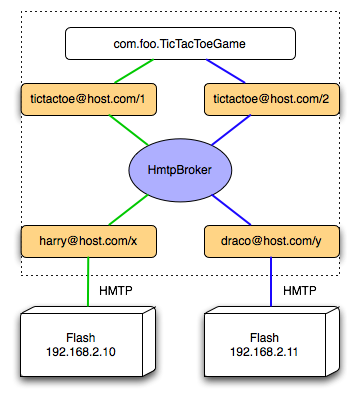Click blue line between tictactoe/2 and HmtpBroker
The width and height of the screenshot is (360, 401).
point(231,130)
